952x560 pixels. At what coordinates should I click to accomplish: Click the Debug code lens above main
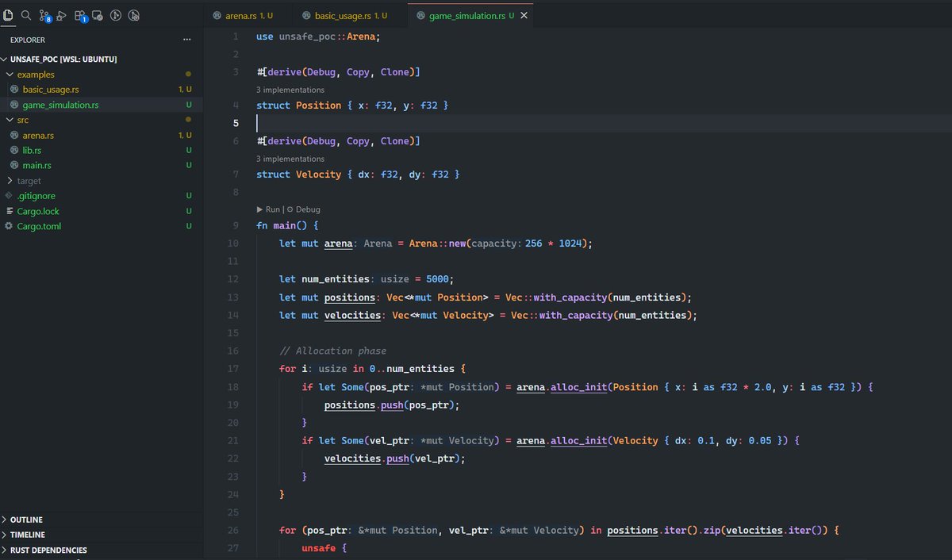[x=304, y=209]
